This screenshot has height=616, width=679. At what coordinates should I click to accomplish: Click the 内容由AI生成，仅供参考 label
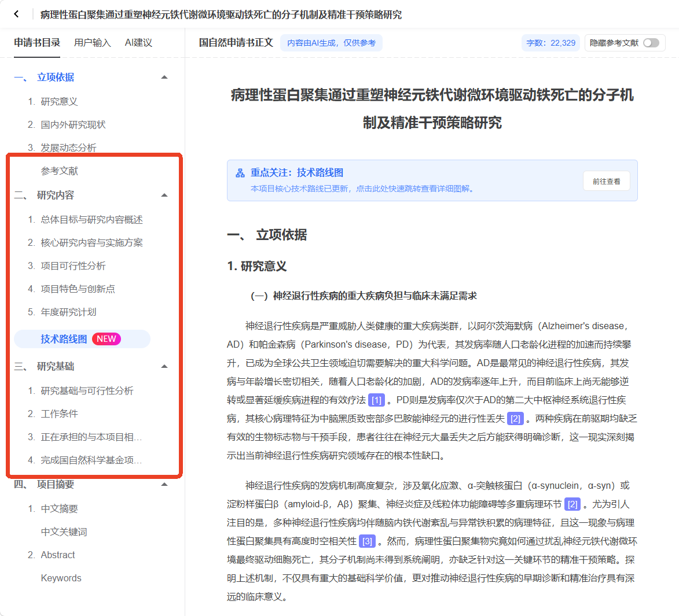pyautogui.click(x=331, y=43)
